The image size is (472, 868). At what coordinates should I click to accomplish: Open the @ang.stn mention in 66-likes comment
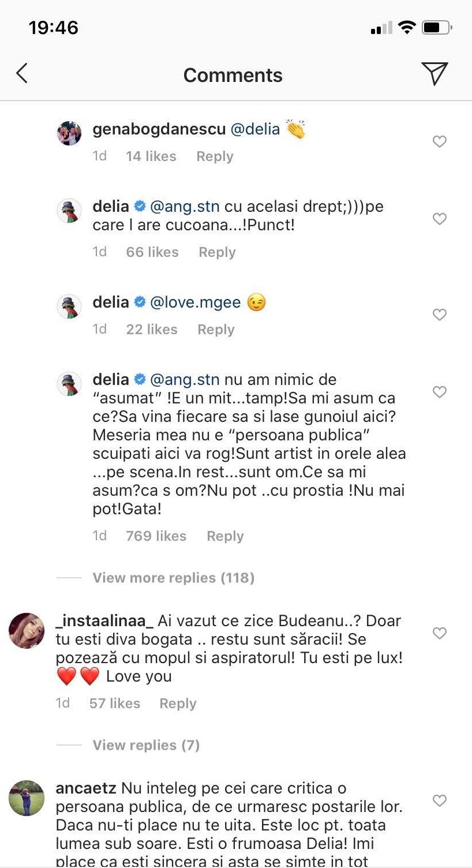(x=185, y=206)
